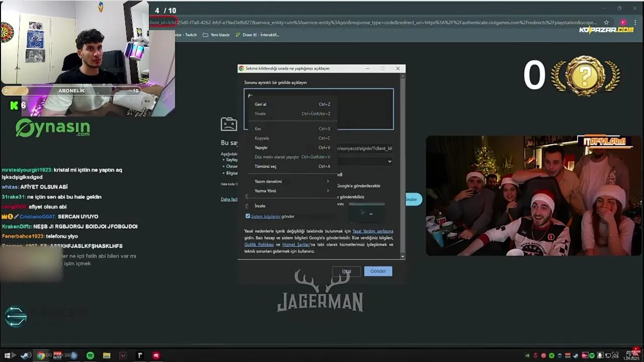Click the Christmas party video thumbnail
This screenshot has height=362, width=644.
point(534,196)
